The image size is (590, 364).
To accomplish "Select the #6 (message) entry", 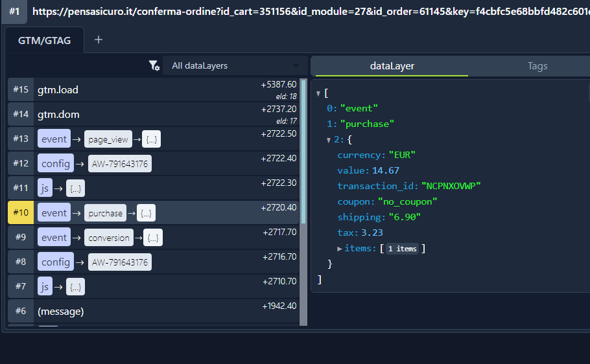I will (x=60, y=312).
